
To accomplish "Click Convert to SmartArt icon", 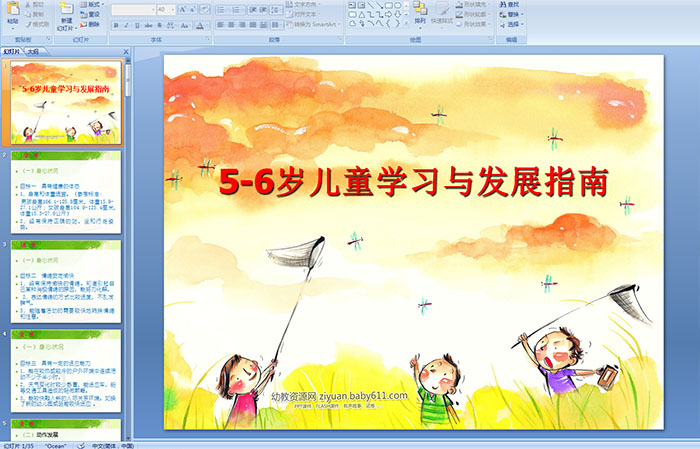I will click(x=289, y=24).
